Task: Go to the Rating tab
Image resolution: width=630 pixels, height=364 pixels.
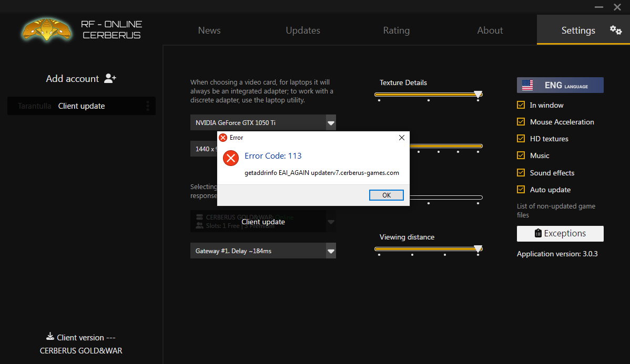Action: point(397,30)
